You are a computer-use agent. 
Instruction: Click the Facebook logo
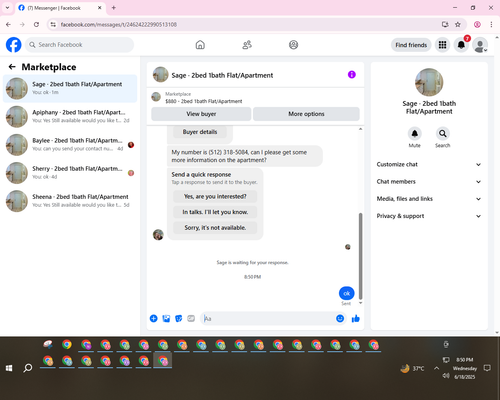tap(14, 45)
